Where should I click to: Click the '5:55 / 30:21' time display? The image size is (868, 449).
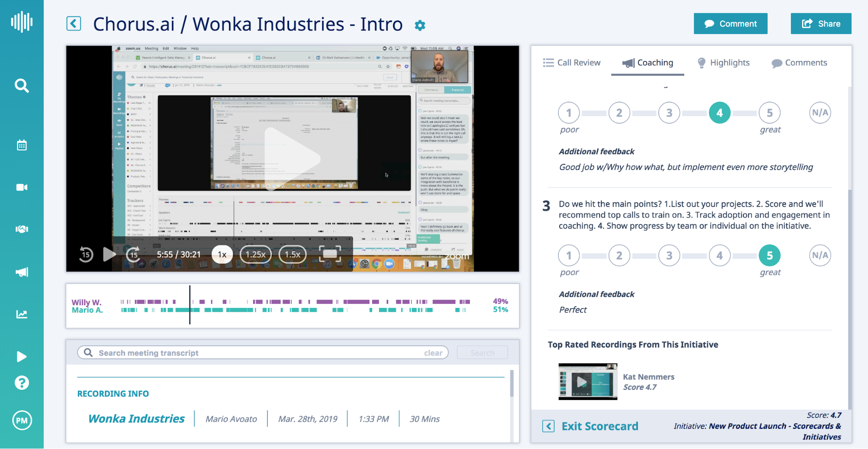point(178,254)
